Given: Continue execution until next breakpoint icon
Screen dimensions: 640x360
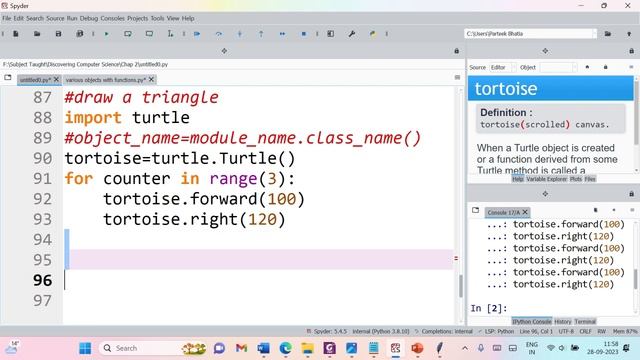Looking at the screenshot, I should pos(282,34).
